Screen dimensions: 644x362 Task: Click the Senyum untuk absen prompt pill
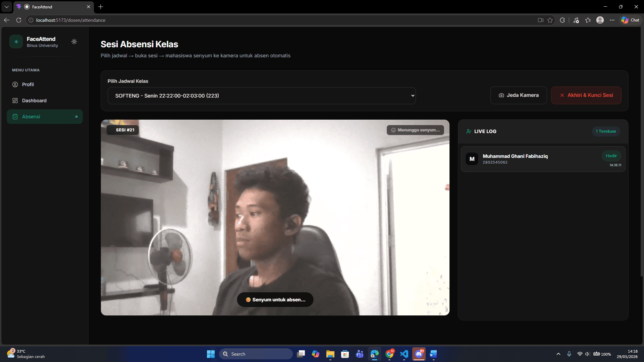(275, 300)
